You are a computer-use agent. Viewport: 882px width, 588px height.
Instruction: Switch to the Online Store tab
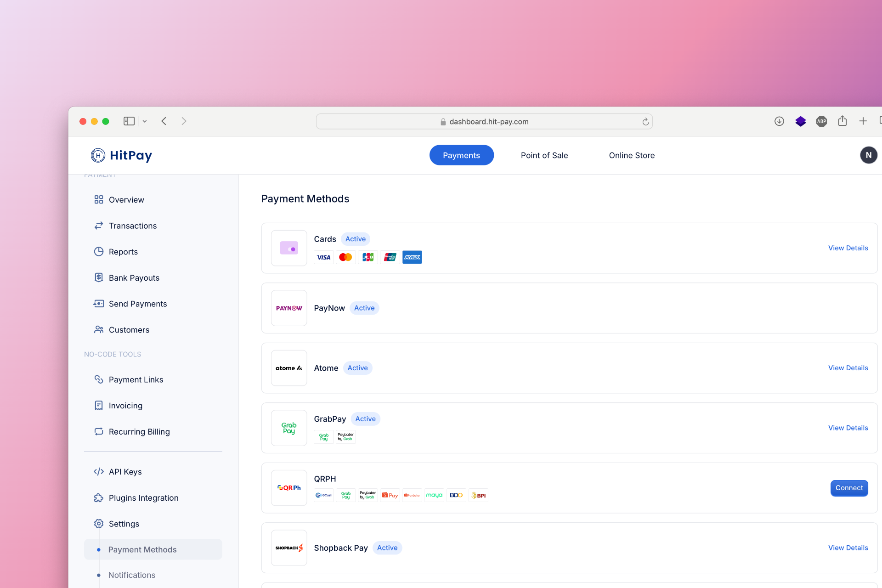[x=632, y=155]
